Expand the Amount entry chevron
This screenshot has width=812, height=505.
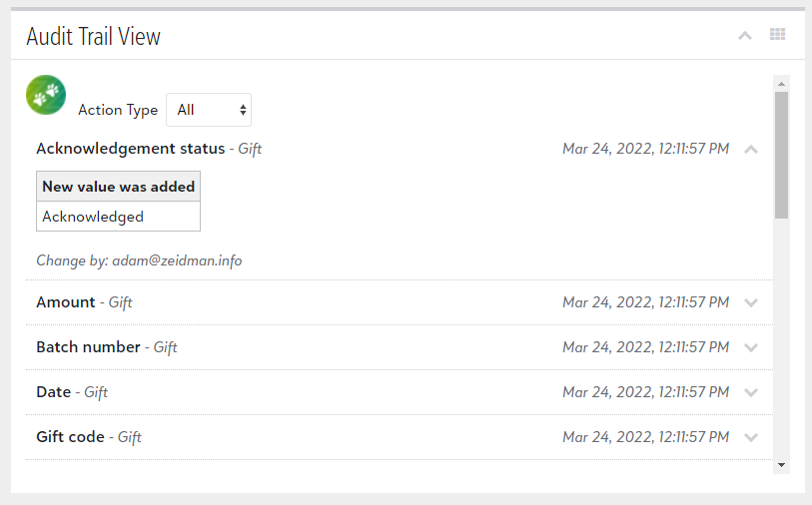751,302
